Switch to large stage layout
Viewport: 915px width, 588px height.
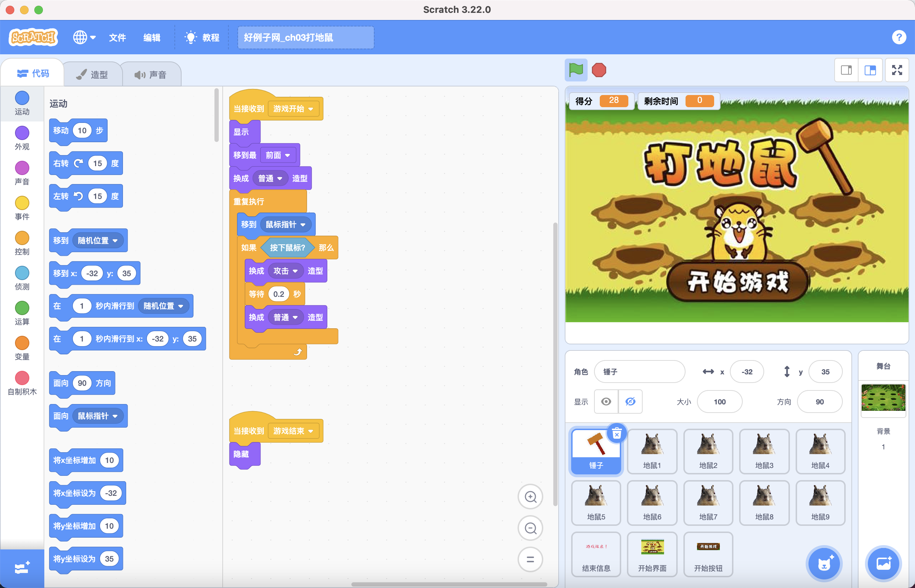pyautogui.click(x=870, y=70)
